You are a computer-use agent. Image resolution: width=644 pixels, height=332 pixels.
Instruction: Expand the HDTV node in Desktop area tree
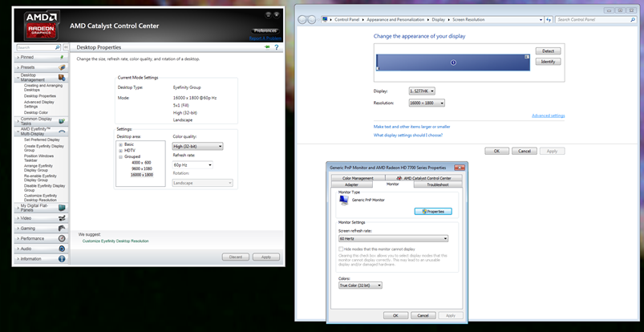click(x=121, y=151)
